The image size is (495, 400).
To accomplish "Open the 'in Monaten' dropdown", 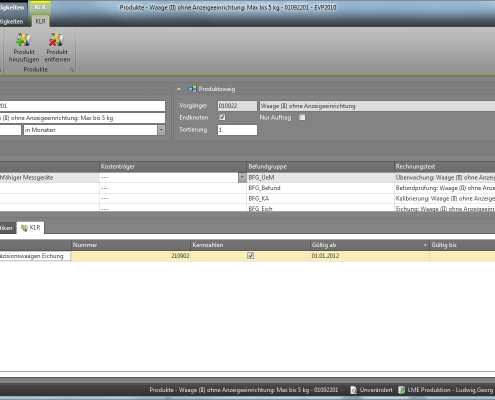I will point(161,130).
